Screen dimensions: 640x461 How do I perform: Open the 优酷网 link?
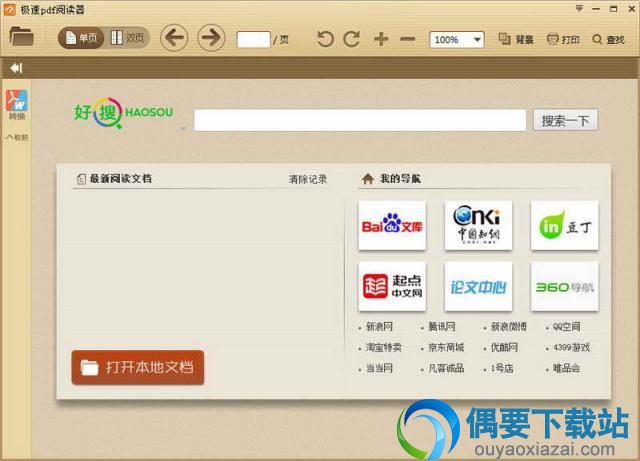click(x=504, y=347)
